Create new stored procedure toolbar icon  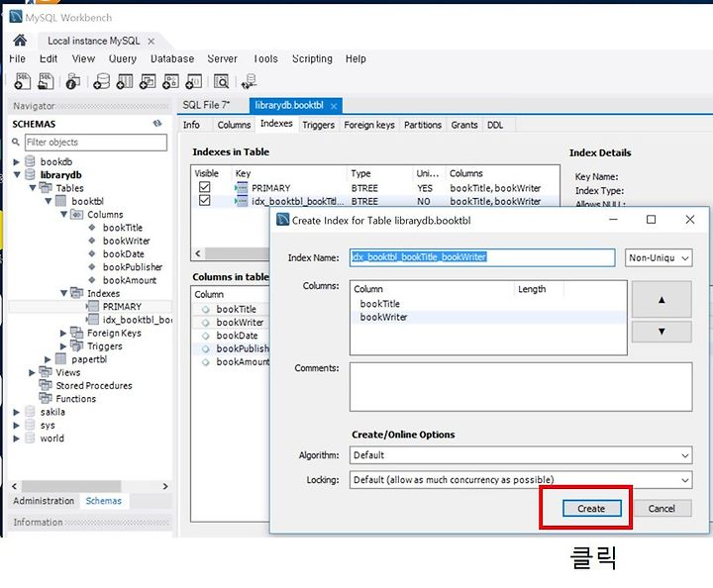(x=170, y=81)
